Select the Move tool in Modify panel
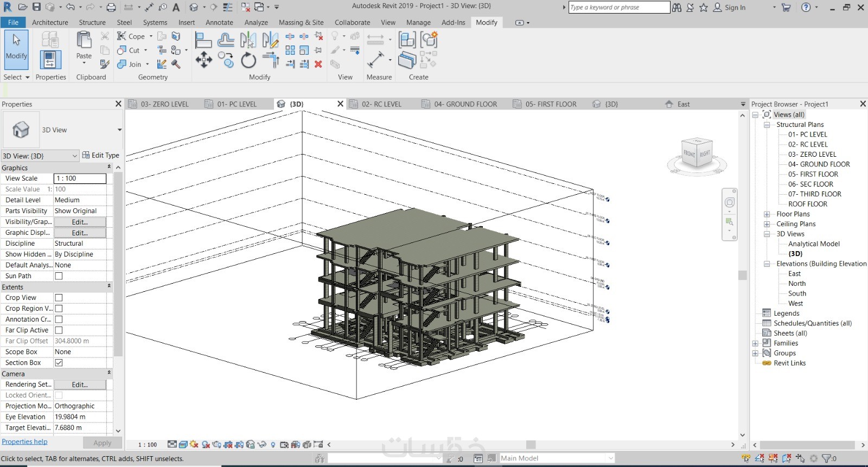This screenshot has width=868, height=467. 204,60
